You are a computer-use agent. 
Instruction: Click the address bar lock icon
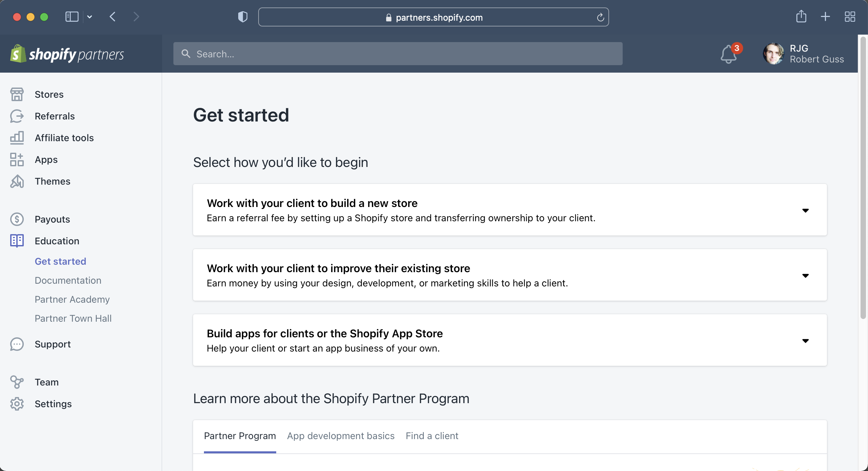[389, 18]
